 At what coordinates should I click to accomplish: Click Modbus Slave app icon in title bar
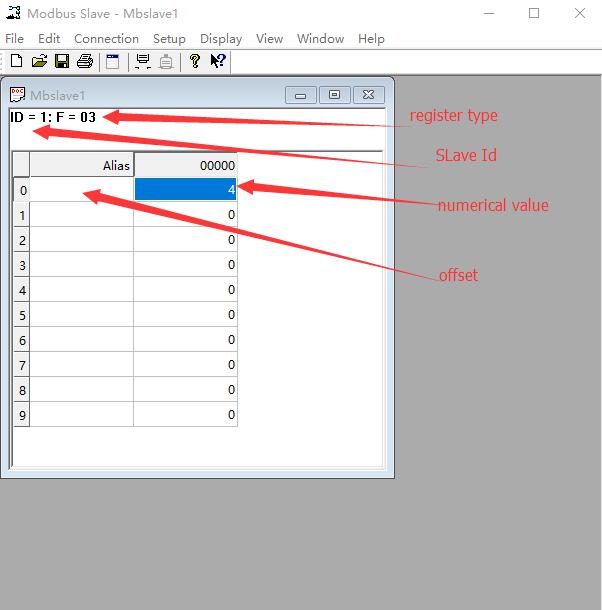pyautogui.click(x=13, y=13)
